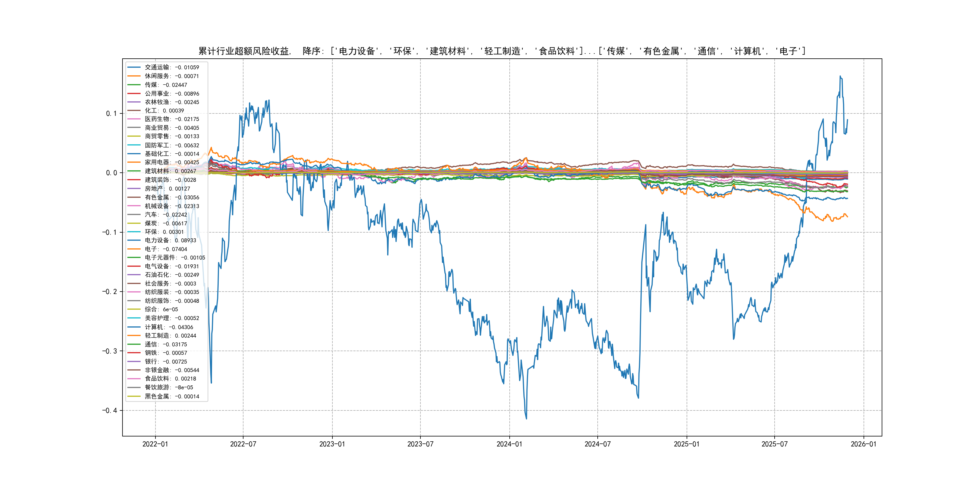The width and height of the screenshot is (980, 490).
Task: Select the 有色金属 legend entry
Action: 172,198
